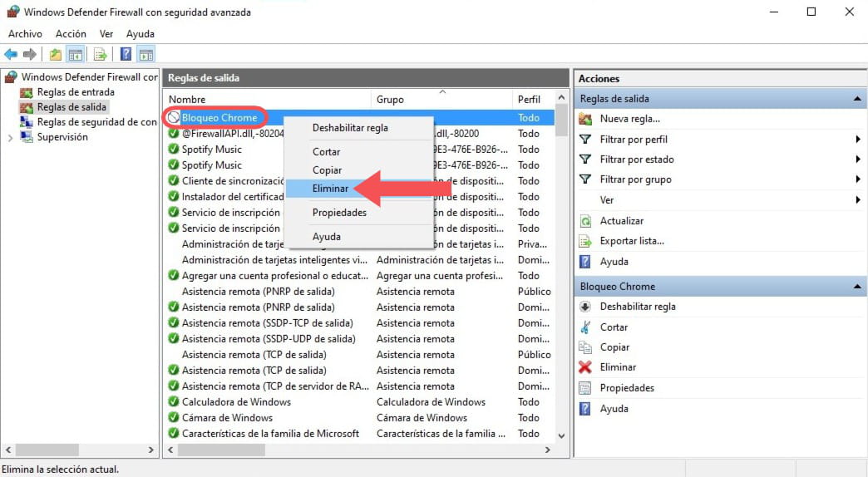Click the Cortar scissors icon
The height and width of the screenshot is (477, 868).
coord(585,327)
